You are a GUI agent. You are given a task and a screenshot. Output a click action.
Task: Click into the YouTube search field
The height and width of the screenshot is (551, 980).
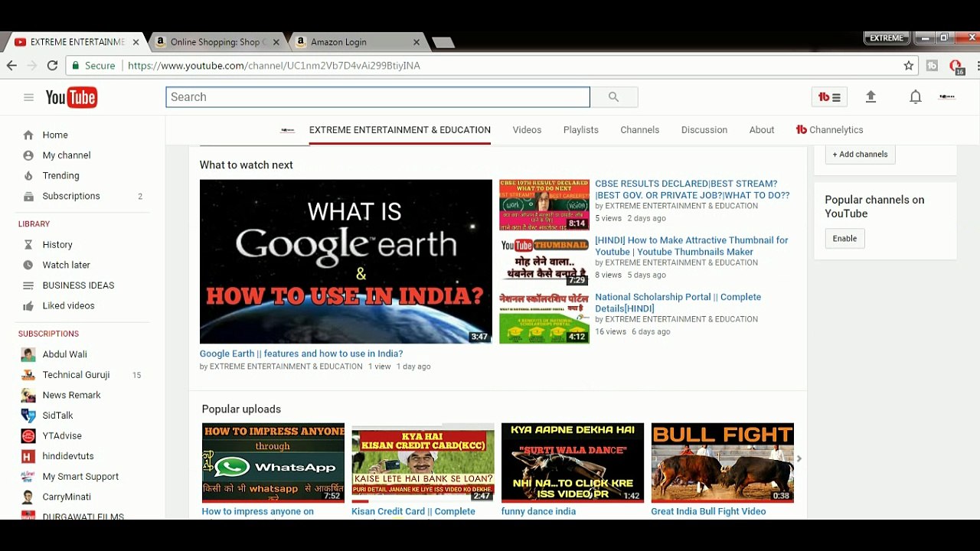pos(378,97)
